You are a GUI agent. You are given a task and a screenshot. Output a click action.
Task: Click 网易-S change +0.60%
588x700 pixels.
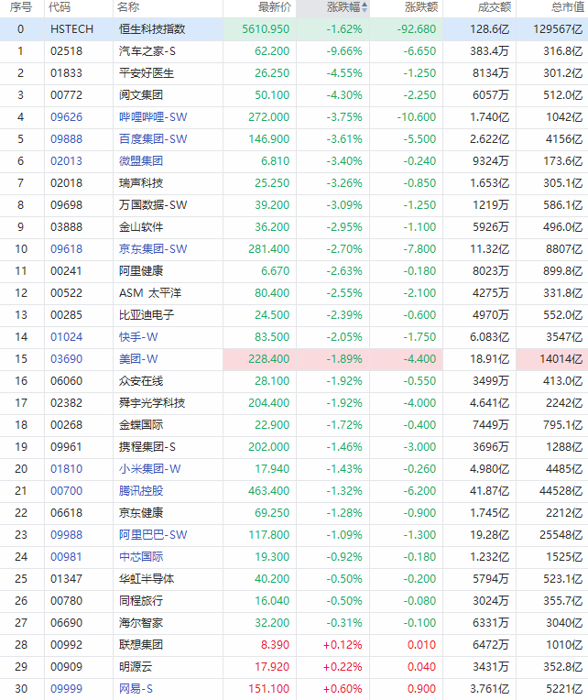click(343, 689)
